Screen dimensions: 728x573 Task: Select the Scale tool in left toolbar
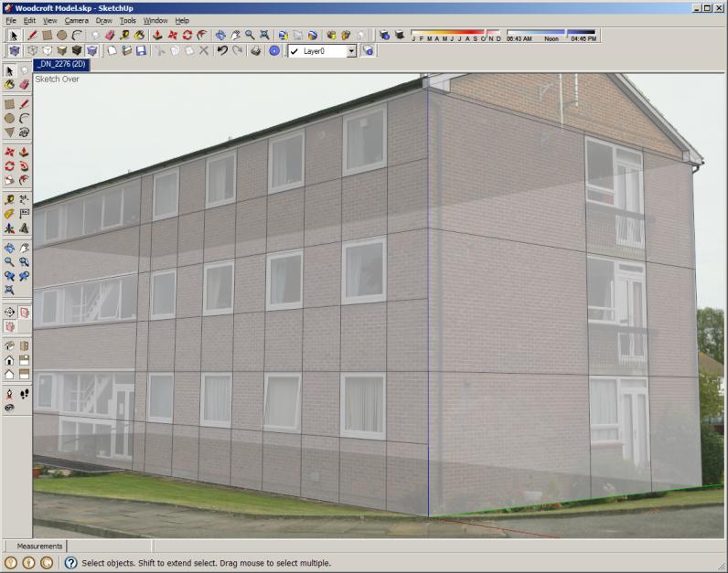tap(9, 180)
